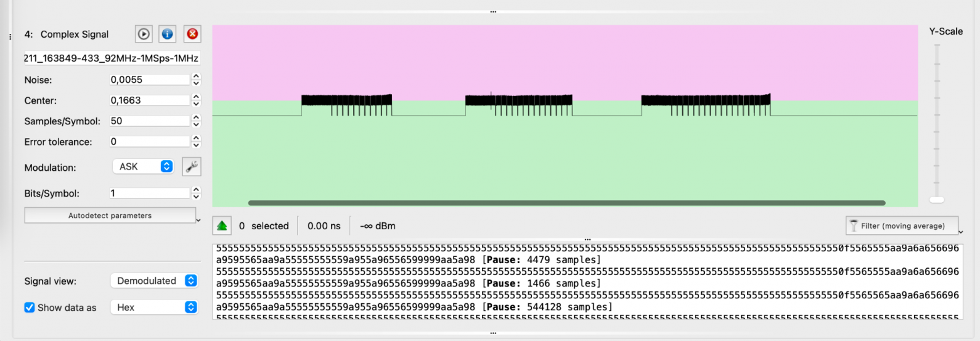Open the Signal view Demodulated dropdown

[154, 281]
